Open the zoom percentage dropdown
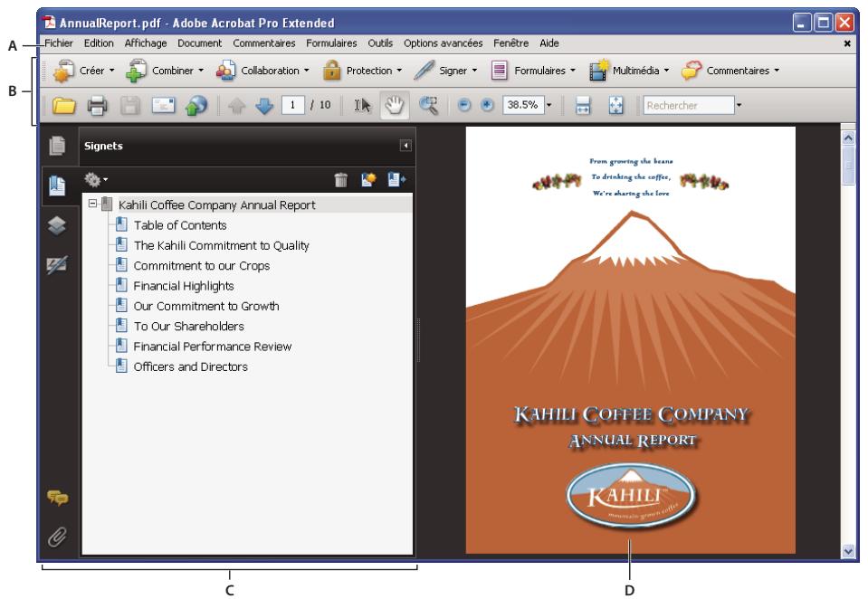Image resolution: width=868 pixels, height=599 pixels. pyautogui.click(x=548, y=105)
